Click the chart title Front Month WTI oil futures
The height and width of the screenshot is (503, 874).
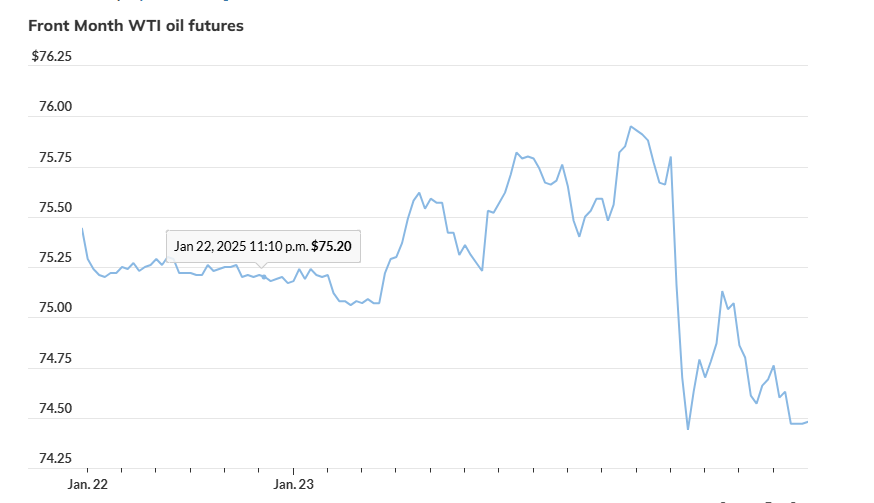click(136, 25)
